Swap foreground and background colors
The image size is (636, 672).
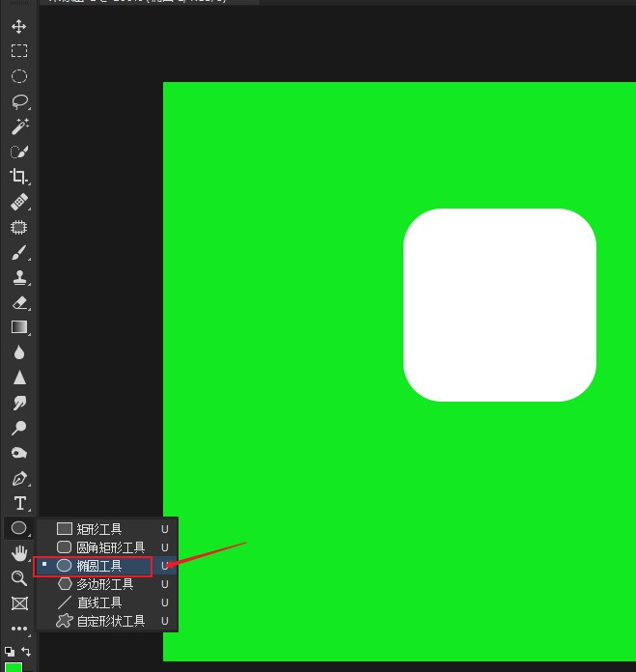(x=27, y=652)
